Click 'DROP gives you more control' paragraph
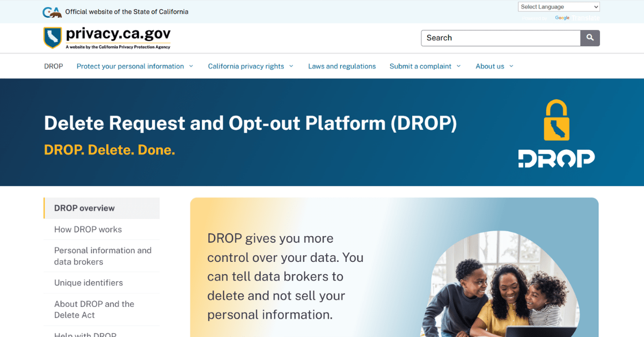This screenshot has height=337, width=644. tap(286, 276)
